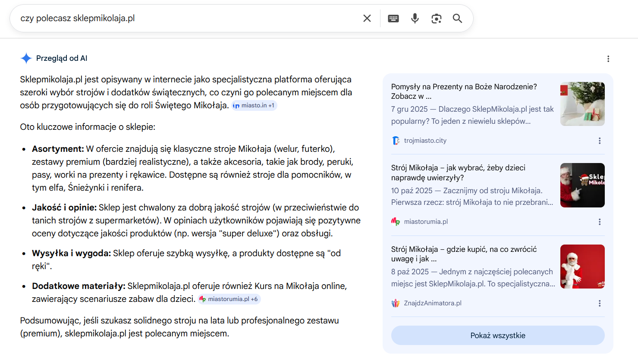
Task: Click miastorumia.pl site favicon
Action: (x=396, y=222)
